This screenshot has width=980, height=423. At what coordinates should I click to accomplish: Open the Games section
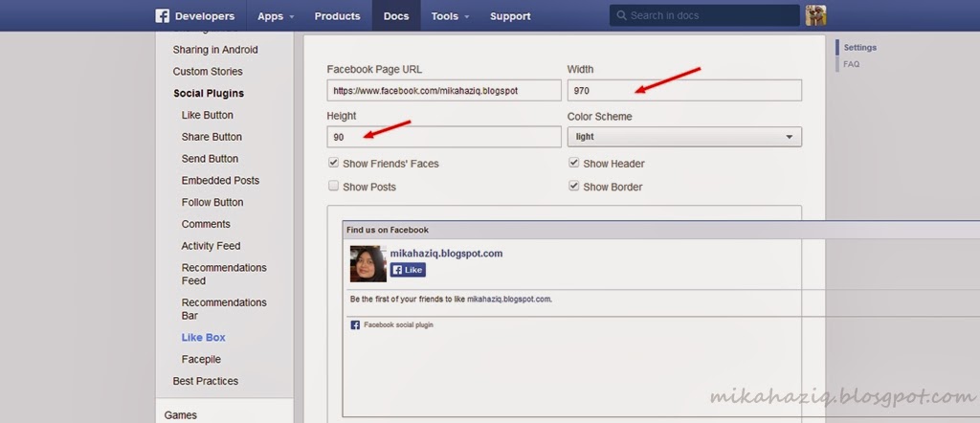pos(181,415)
